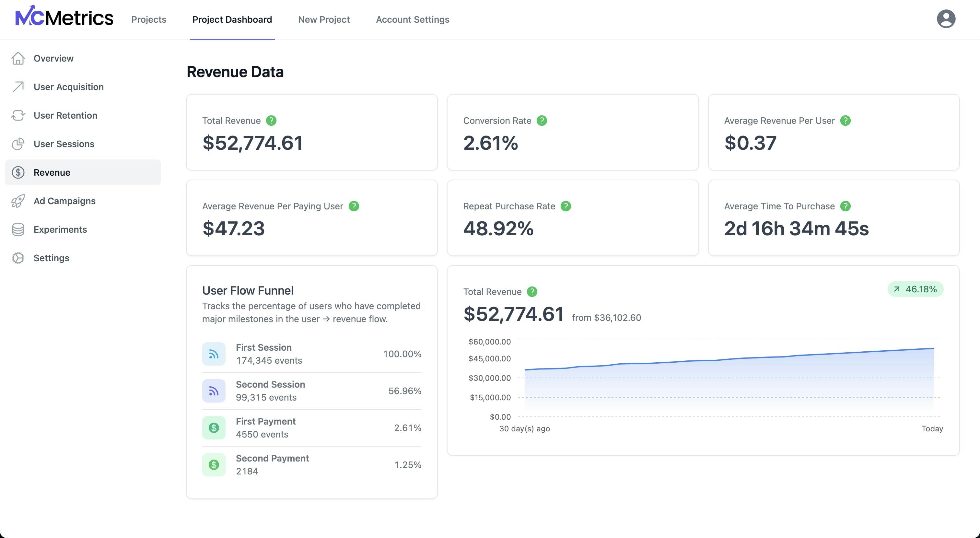This screenshot has width=980, height=538.
Task: Open the user profile avatar icon
Action: coord(946,19)
